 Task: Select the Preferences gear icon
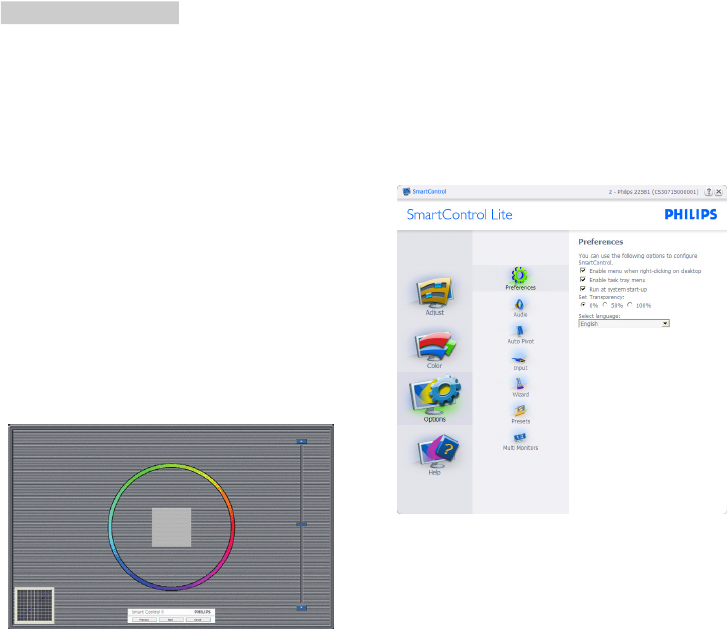click(519, 275)
